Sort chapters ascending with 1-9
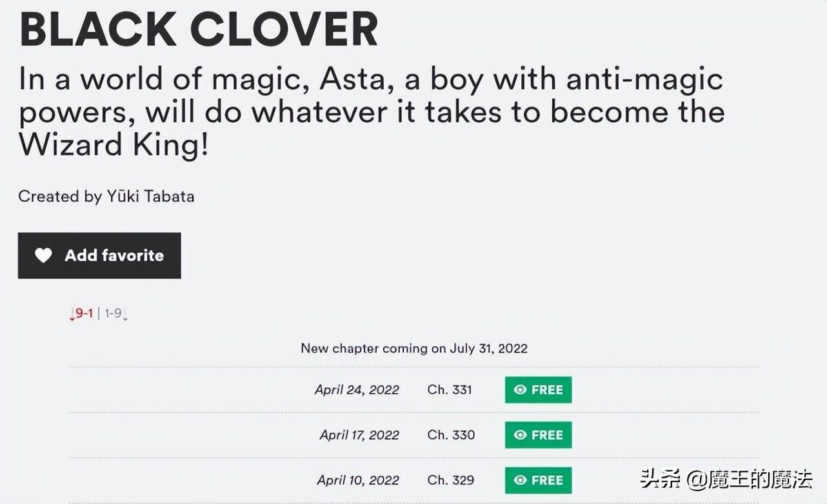This screenshot has height=504, width=827. [x=114, y=314]
